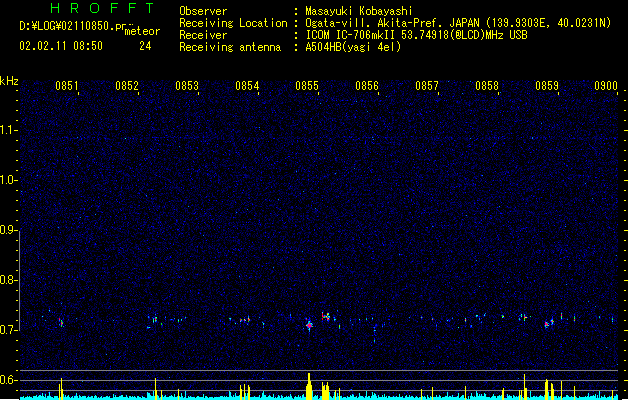Click the kHz axis unit label
Image resolution: width=629 pixels, height=400 pixels.
point(9,81)
